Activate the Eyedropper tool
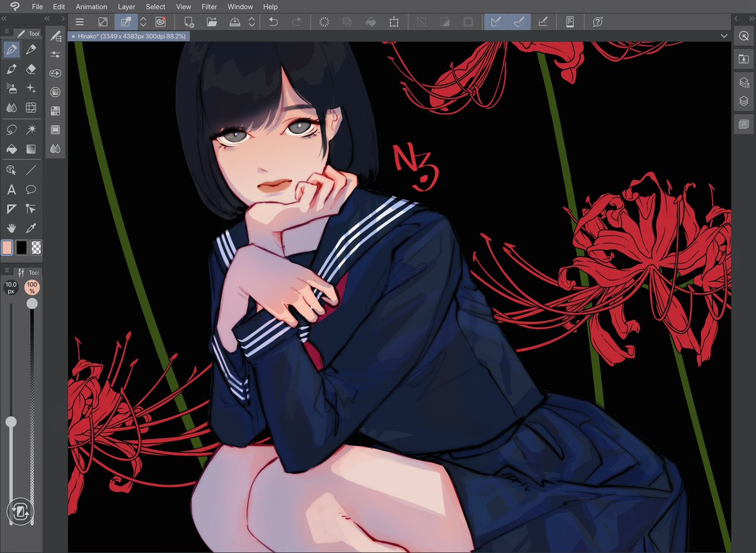The width and height of the screenshot is (756, 553). [x=30, y=228]
